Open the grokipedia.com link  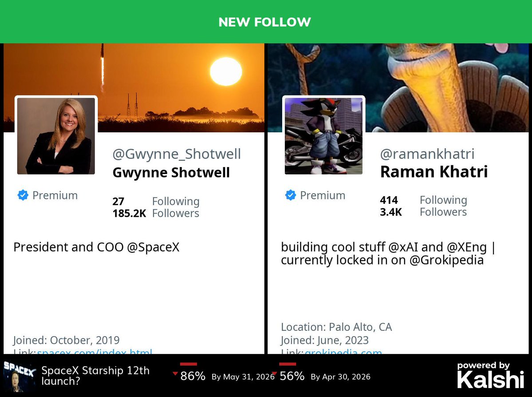pos(343,351)
